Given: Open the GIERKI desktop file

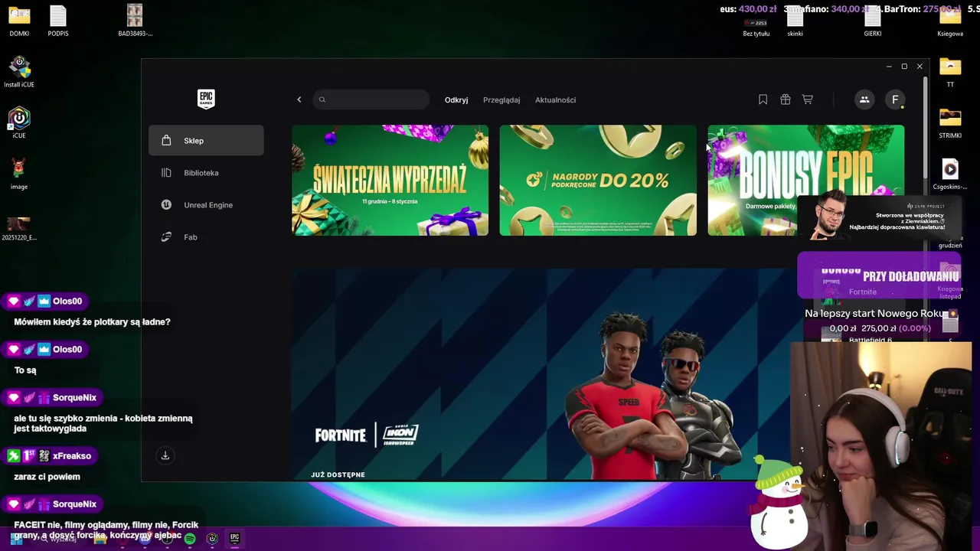Looking at the screenshot, I should pos(873,23).
